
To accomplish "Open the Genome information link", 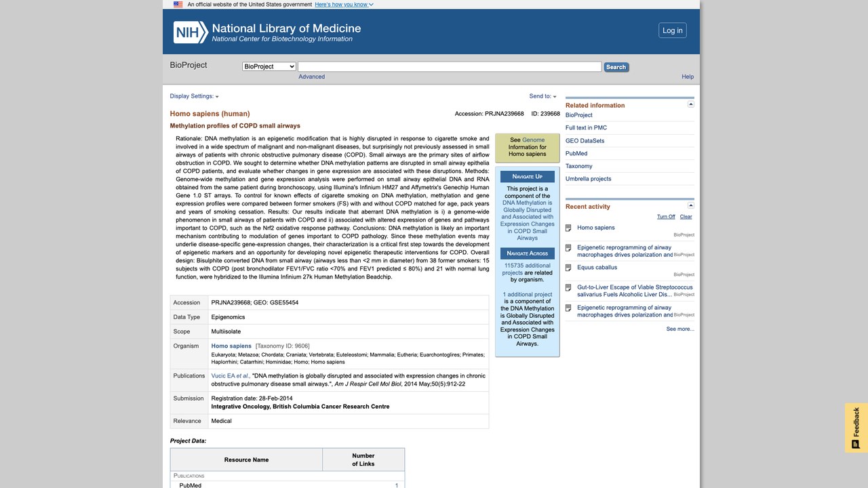I will (x=534, y=140).
